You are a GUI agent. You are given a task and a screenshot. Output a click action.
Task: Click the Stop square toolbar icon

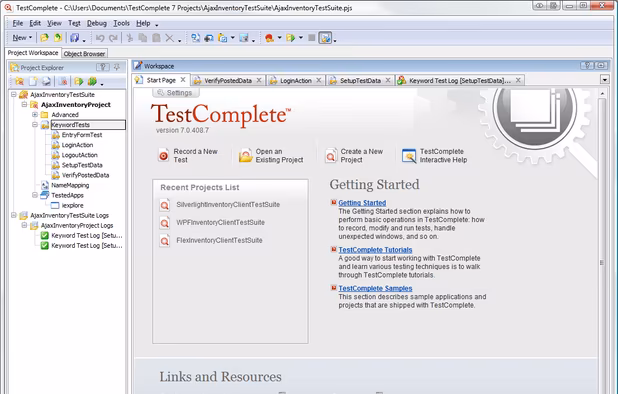pyautogui.click(x=311, y=38)
